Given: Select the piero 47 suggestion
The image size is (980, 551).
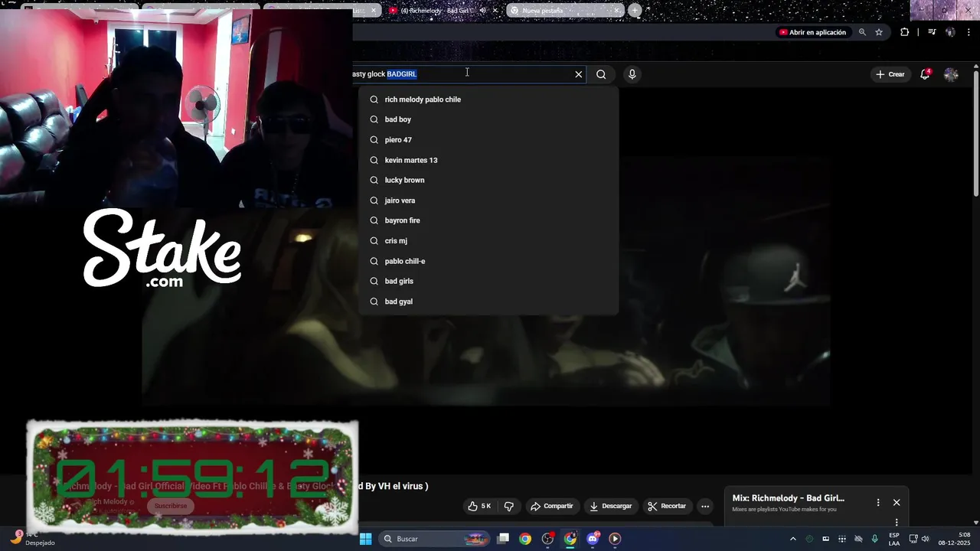Looking at the screenshot, I should [x=488, y=140].
